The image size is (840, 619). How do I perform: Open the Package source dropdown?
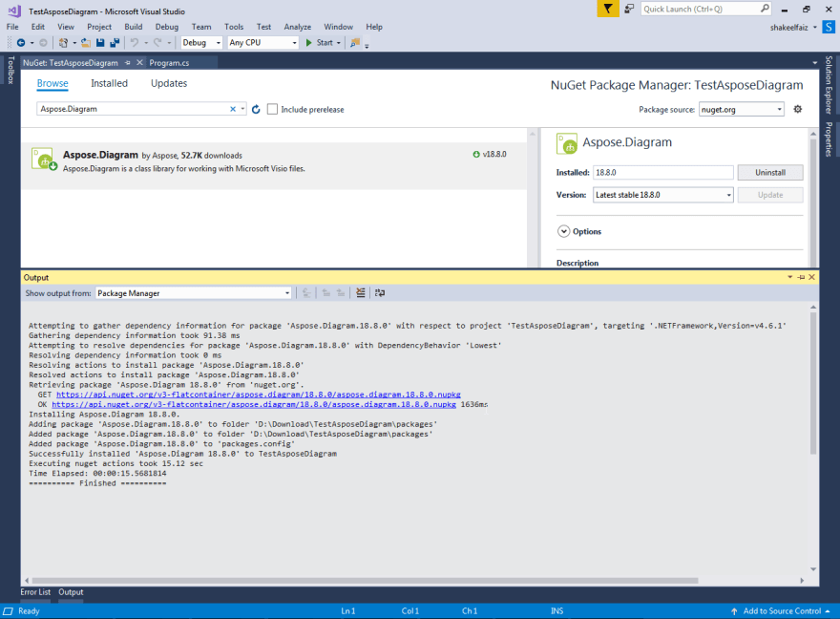coord(780,109)
